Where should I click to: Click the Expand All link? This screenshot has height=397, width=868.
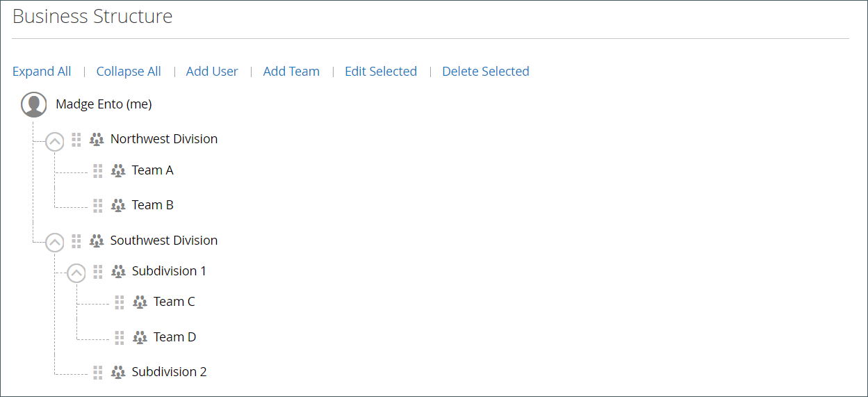(42, 72)
